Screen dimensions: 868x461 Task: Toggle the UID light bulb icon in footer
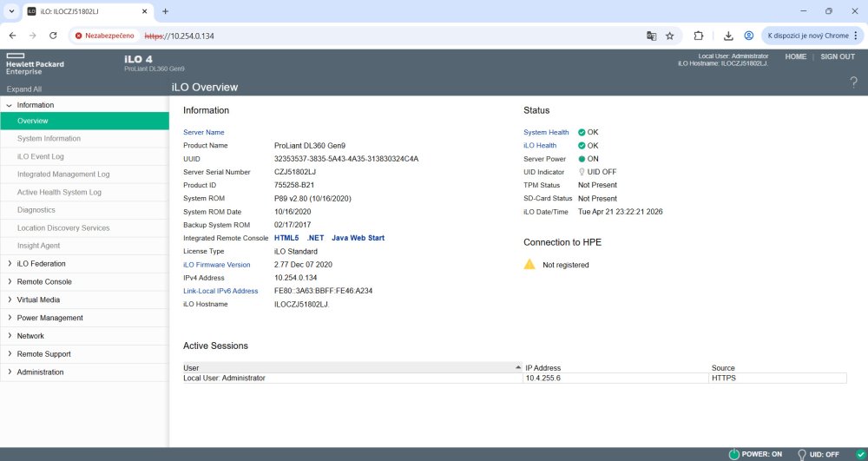coord(802,454)
